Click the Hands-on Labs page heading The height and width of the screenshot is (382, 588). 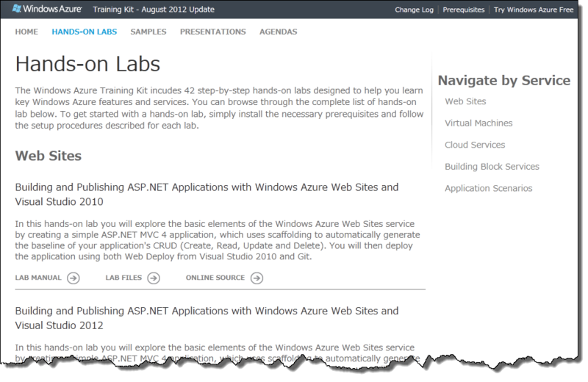pyautogui.click(x=87, y=64)
